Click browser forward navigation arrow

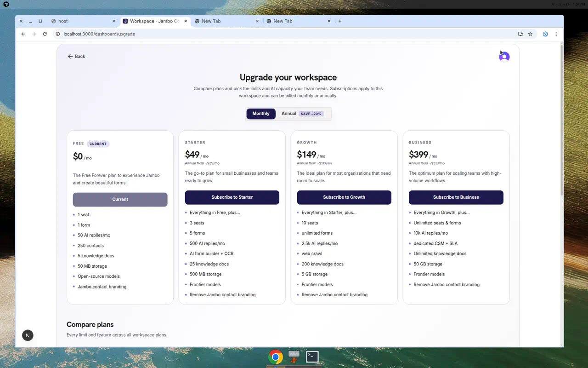(34, 34)
